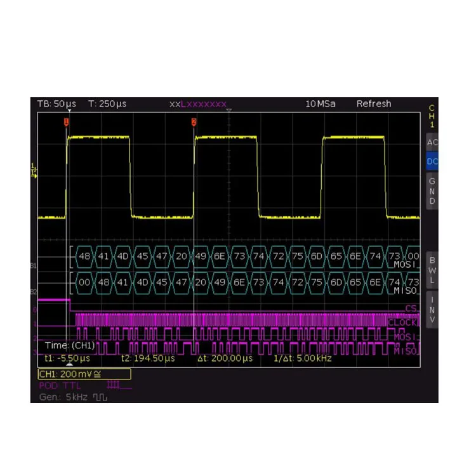Screen dimensions: 476x476
Task: Click the T: 250µs trigger time readout
Action: [107, 104]
